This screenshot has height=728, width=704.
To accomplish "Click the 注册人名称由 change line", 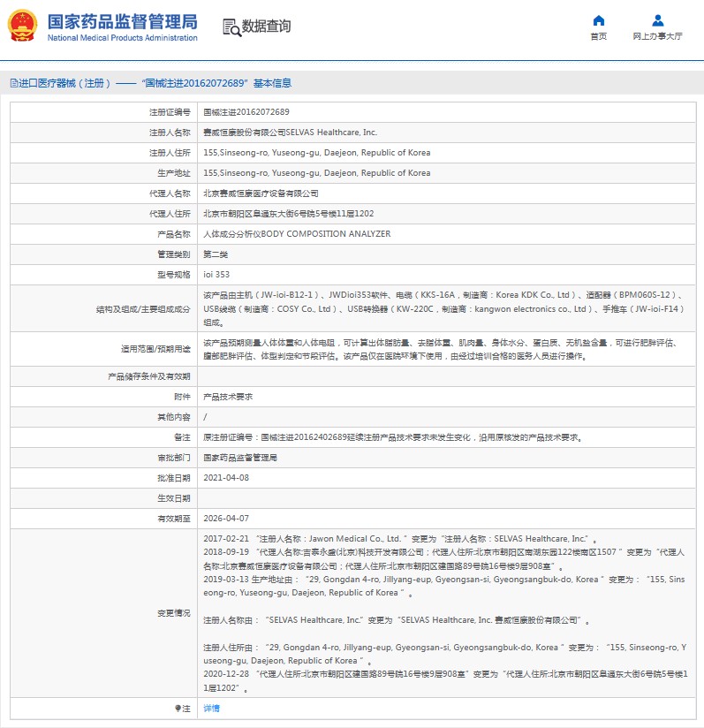I will [x=397, y=620].
